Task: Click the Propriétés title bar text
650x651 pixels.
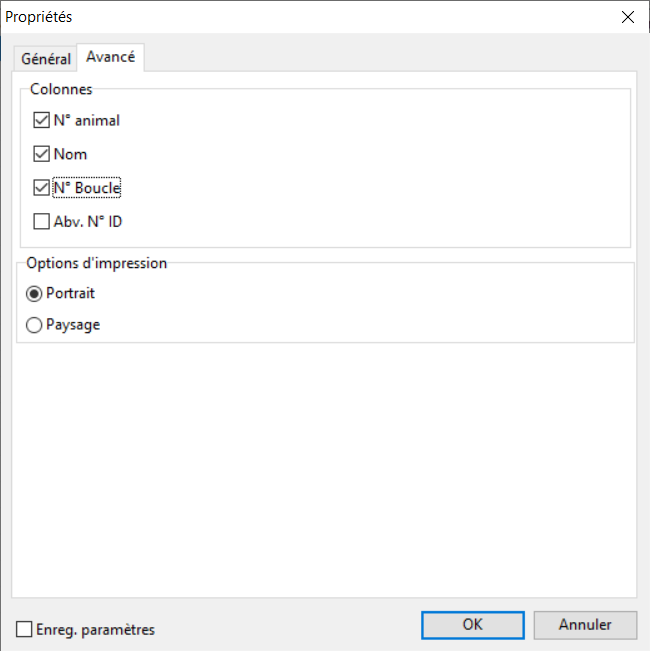Action: pos(39,17)
